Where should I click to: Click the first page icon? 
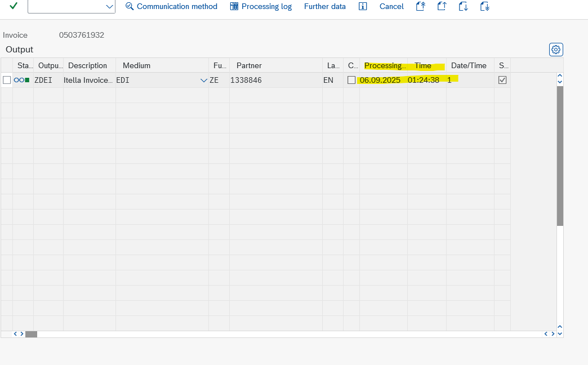point(420,6)
